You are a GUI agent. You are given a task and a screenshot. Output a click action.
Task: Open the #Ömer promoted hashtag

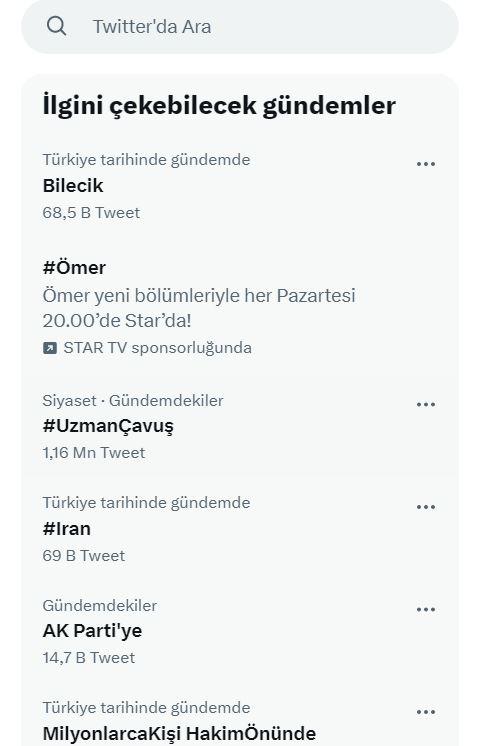point(74,267)
